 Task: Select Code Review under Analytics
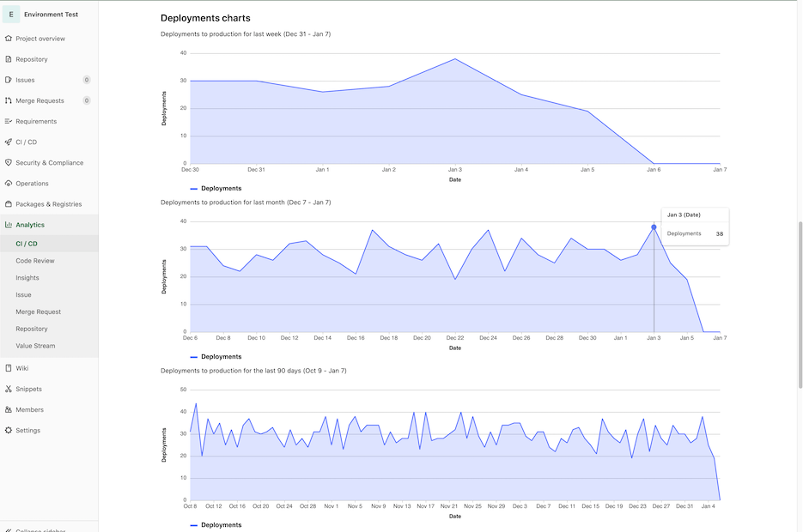[34, 260]
